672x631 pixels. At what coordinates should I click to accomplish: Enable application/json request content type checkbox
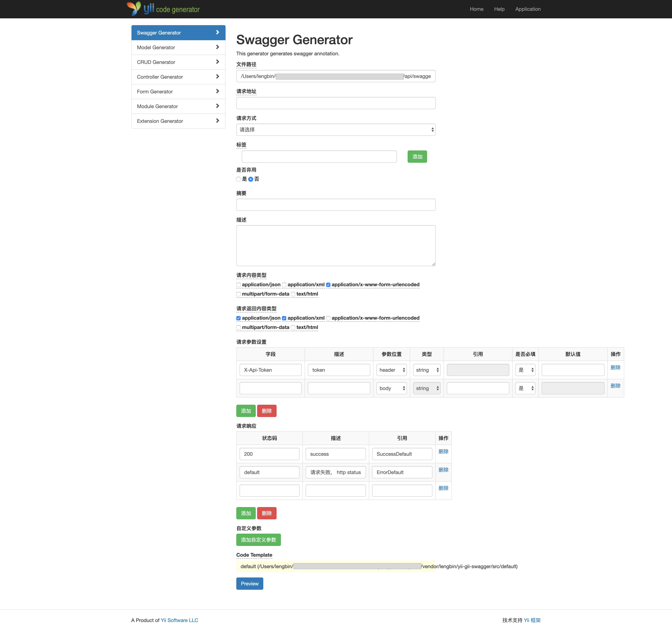239,285
